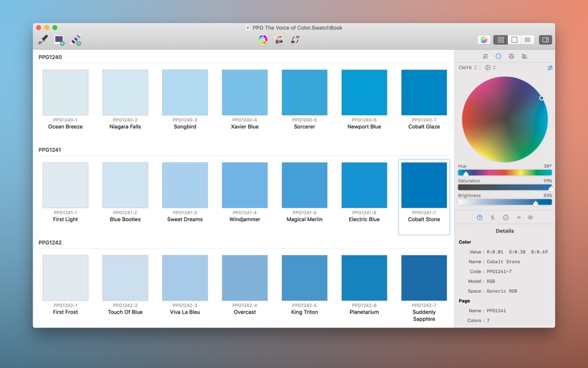Switch to list view mode
The width and height of the screenshot is (588, 368).
(527, 40)
